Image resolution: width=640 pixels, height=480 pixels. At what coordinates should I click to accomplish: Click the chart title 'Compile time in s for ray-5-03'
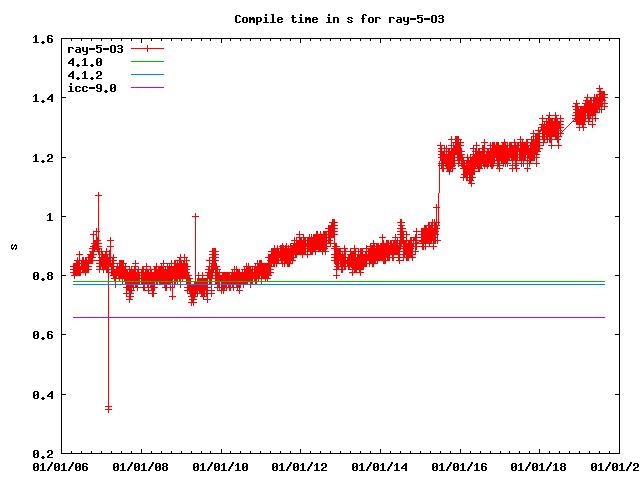point(319,19)
